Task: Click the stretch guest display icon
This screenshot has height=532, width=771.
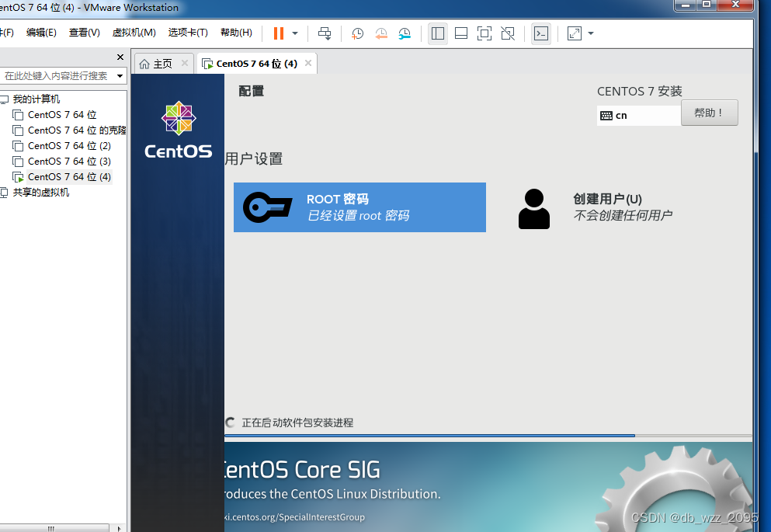Action: tap(575, 33)
